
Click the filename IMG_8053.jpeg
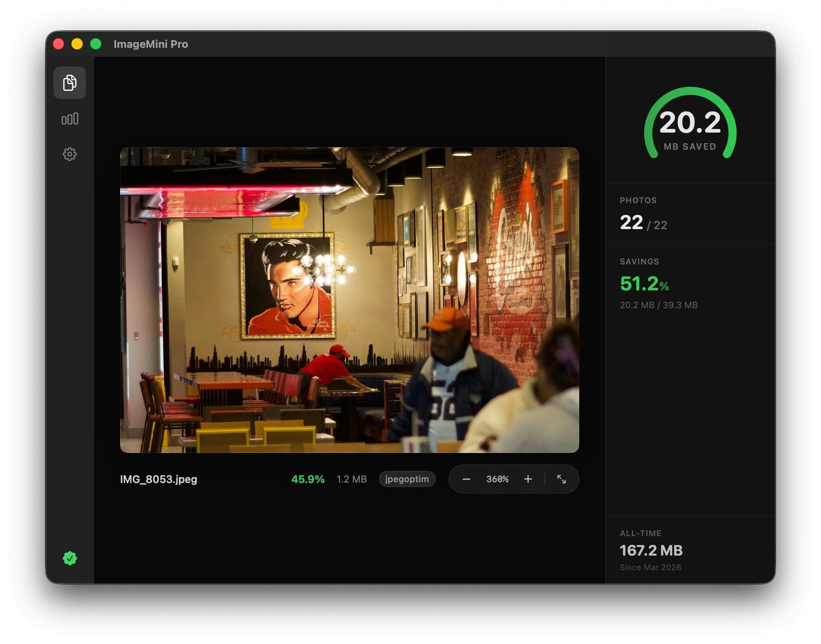tap(158, 480)
